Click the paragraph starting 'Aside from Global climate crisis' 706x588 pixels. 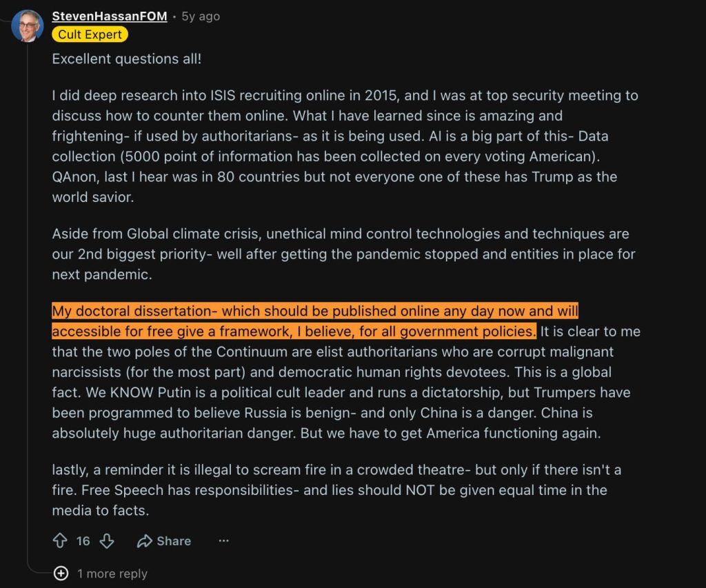[x=343, y=254]
